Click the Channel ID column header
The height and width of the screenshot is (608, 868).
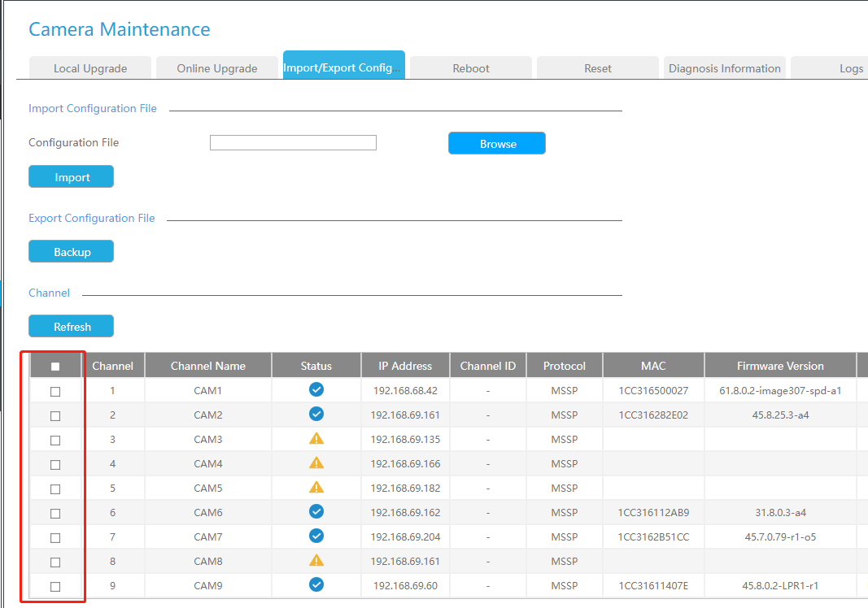click(x=488, y=366)
